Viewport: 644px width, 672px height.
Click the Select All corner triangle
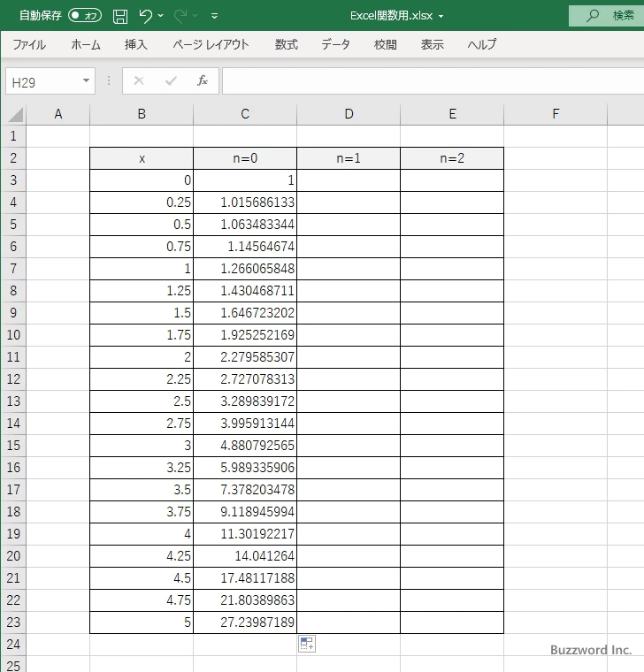[15, 114]
